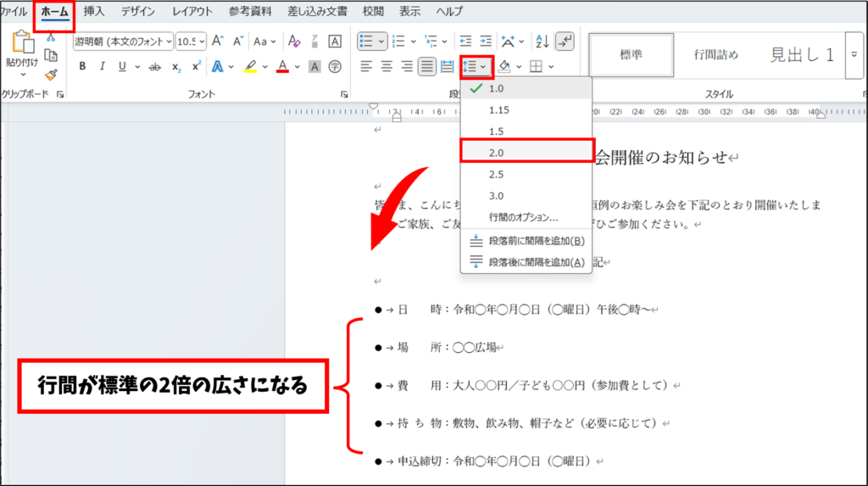Apply italic formatting
868x486 pixels.
(x=103, y=67)
